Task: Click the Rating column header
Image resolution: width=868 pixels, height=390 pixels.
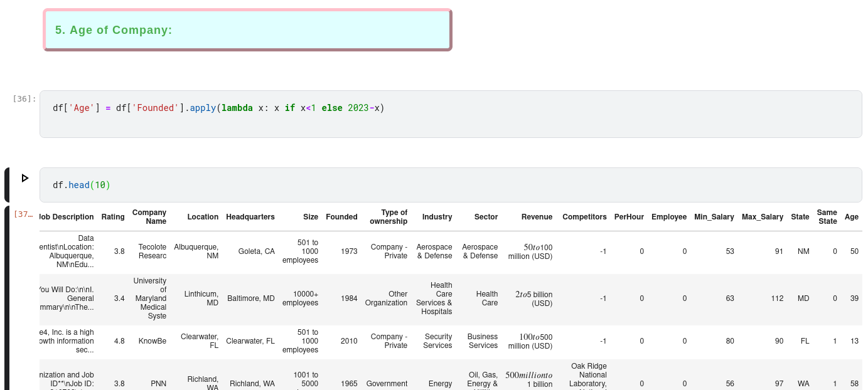Action: click(x=113, y=217)
